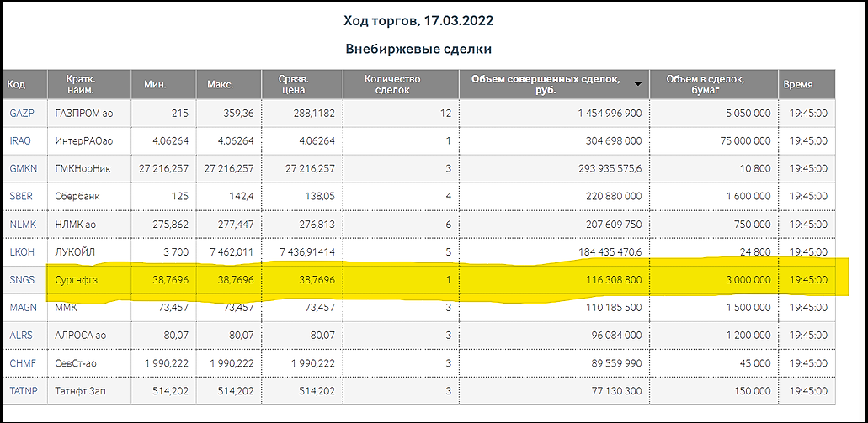Click the 304 698 000 volume value
Image resolution: width=868 pixels, height=423 pixels.
(x=613, y=141)
